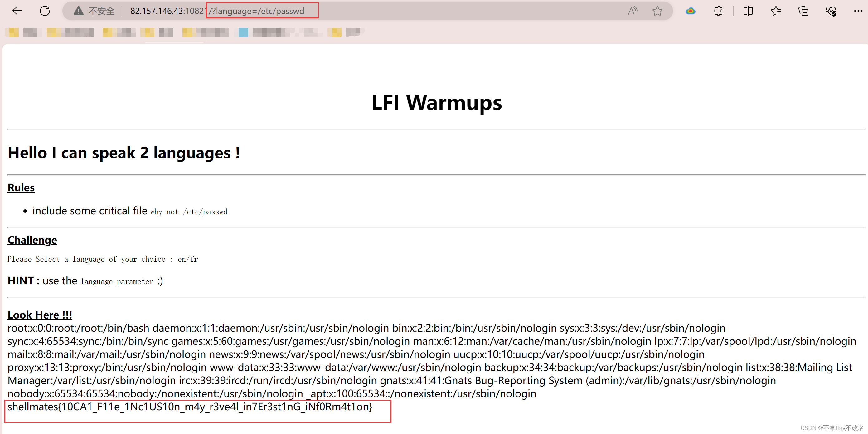Click the "LFI Warmups" title
The height and width of the screenshot is (434, 868).
tap(436, 102)
